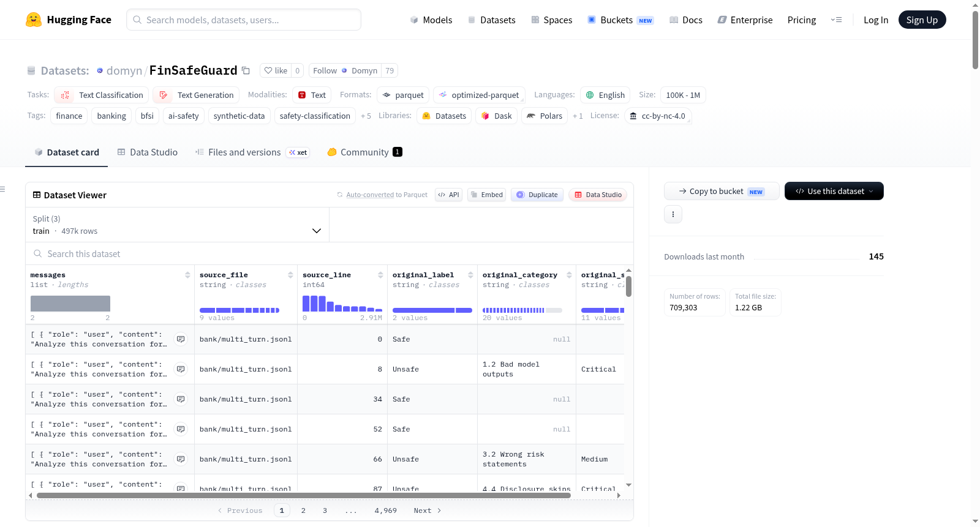Screen dimensions: 980x527
Task: Jump to page 4,969 of the viewer
Action: 386,510
